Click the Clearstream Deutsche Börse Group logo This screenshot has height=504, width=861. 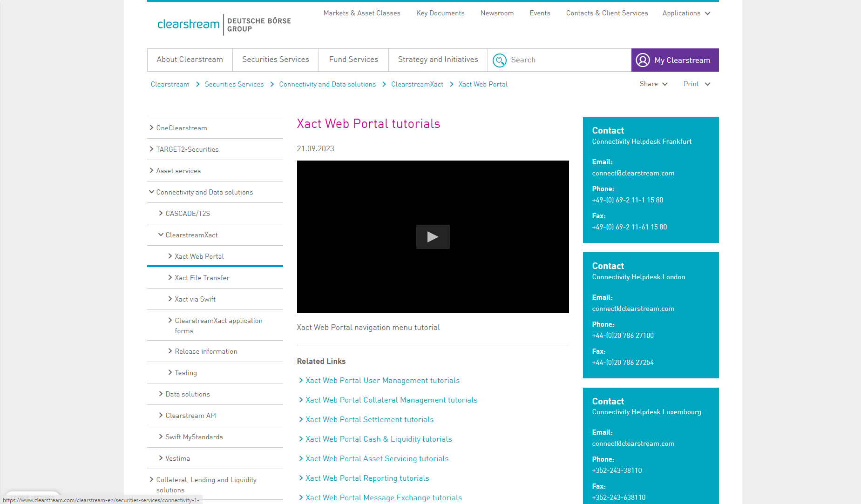223,24
